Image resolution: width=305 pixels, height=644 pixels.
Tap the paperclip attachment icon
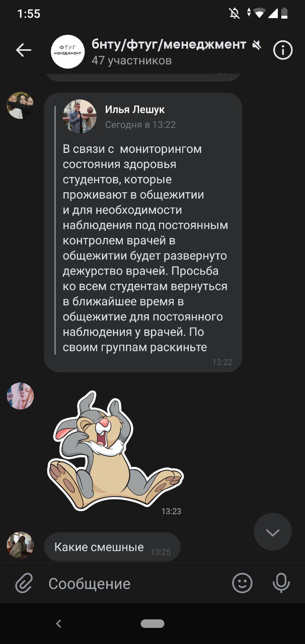point(24,583)
